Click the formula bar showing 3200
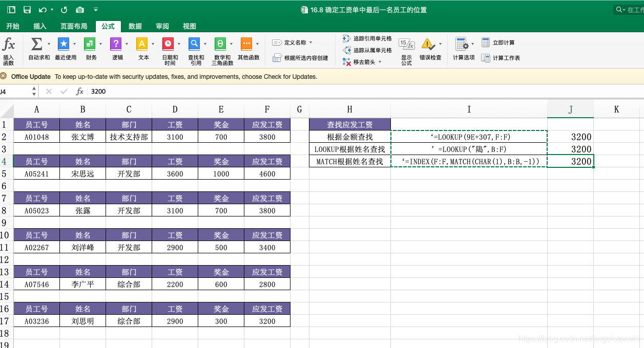The image size is (644, 348). tap(366, 91)
